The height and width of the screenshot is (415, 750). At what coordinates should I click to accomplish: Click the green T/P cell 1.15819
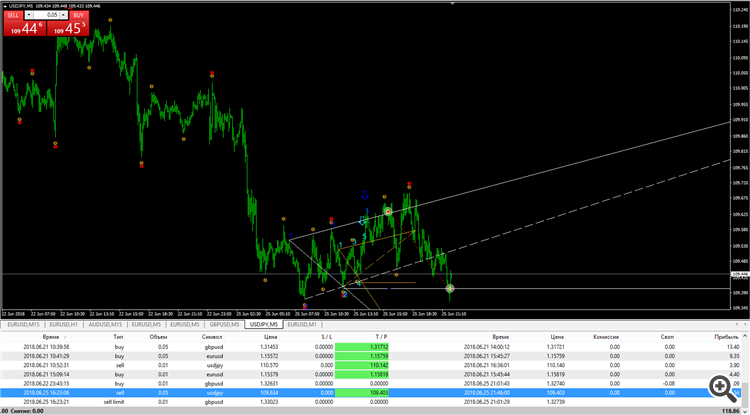pyautogui.click(x=362, y=374)
